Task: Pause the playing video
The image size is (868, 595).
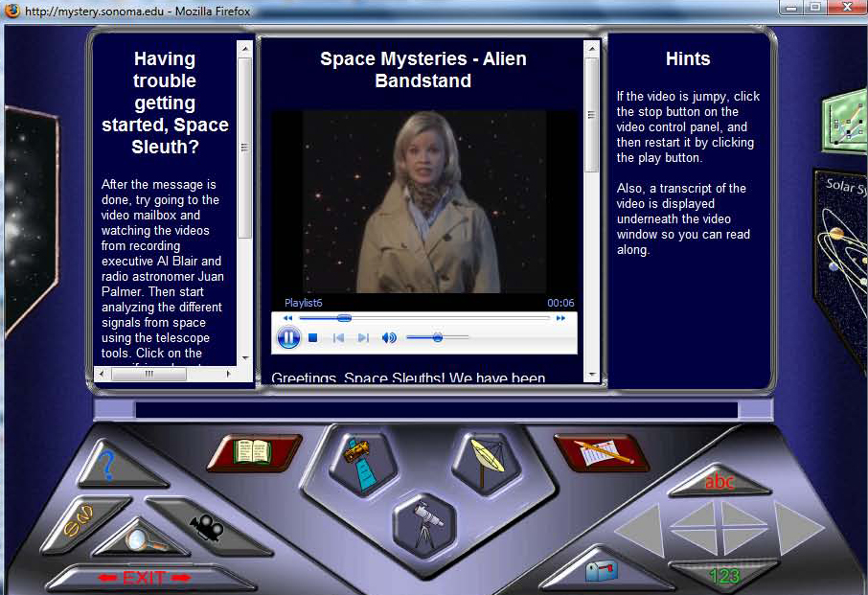Action: [288, 337]
